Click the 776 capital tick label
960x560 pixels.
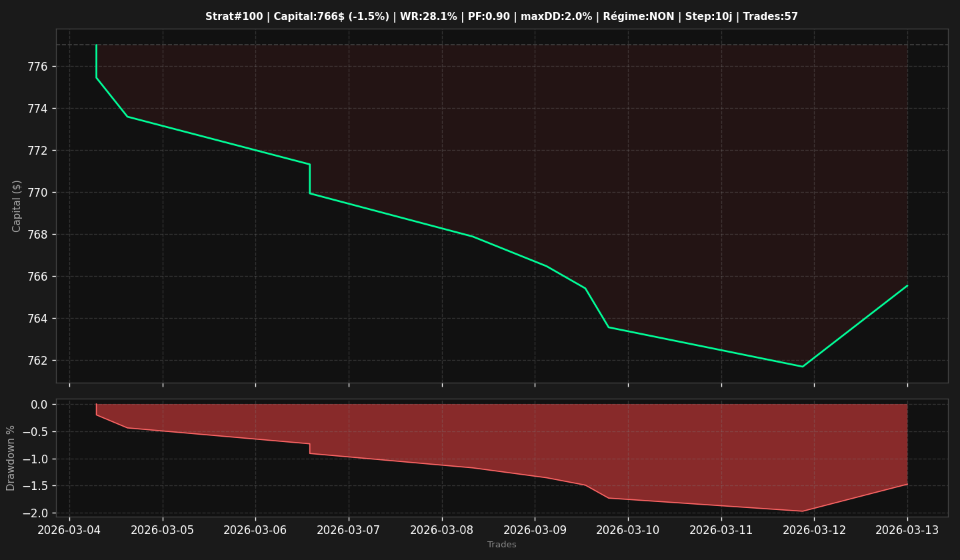(37, 67)
